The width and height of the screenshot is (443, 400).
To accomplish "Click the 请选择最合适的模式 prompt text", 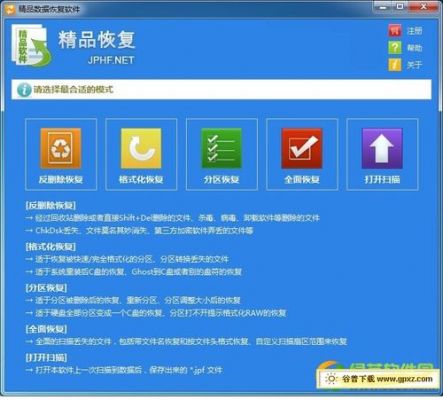I will pos(73,89).
